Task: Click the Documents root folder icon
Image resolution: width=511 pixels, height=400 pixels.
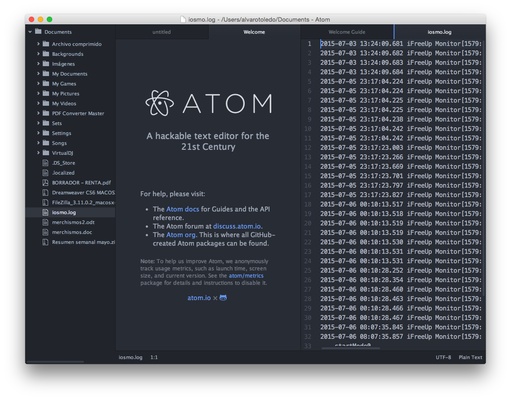Action: tap(38, 32)
